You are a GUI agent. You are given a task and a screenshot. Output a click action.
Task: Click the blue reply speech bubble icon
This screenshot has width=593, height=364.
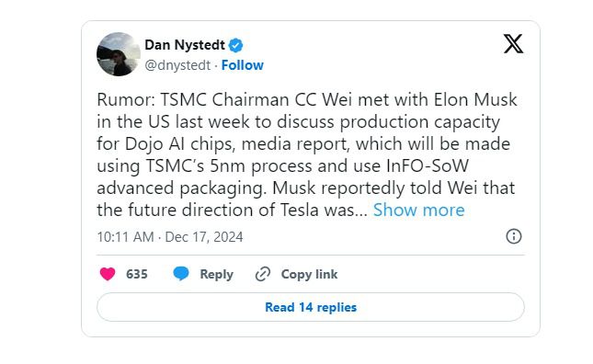pos(181,274)
